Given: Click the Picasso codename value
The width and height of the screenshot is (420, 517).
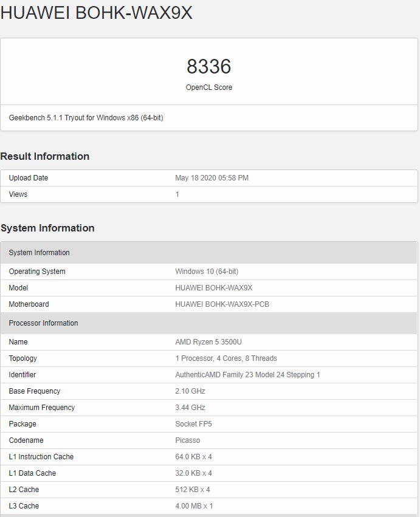Looking at the screenshot, I should 188,440.
